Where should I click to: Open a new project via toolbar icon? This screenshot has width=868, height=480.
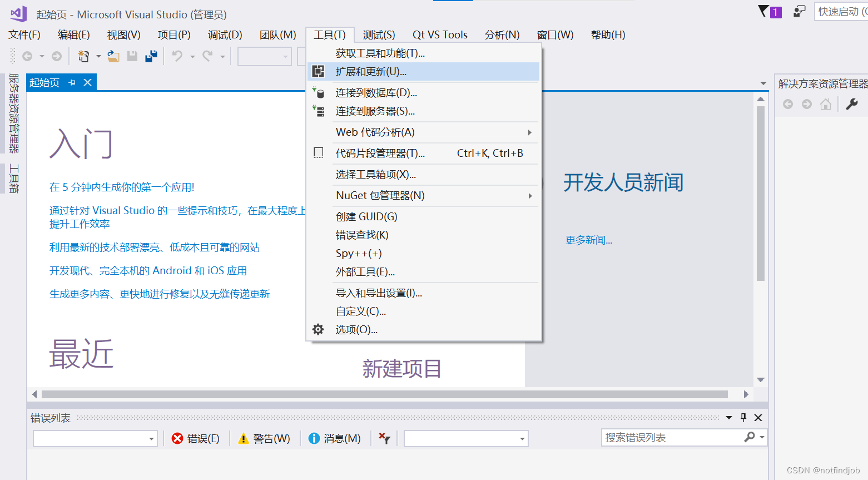[83, 56]
